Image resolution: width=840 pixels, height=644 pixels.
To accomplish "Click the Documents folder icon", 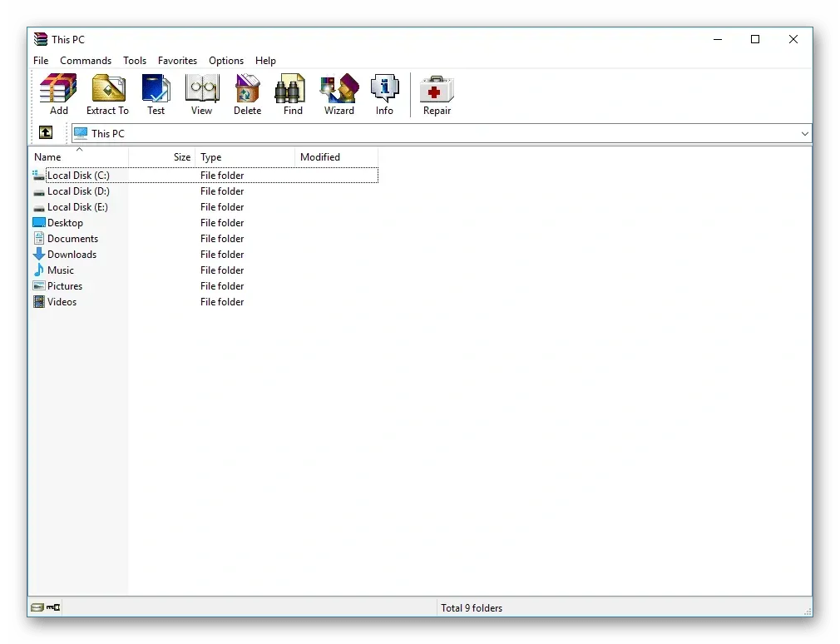I will [x=39, y=239].
